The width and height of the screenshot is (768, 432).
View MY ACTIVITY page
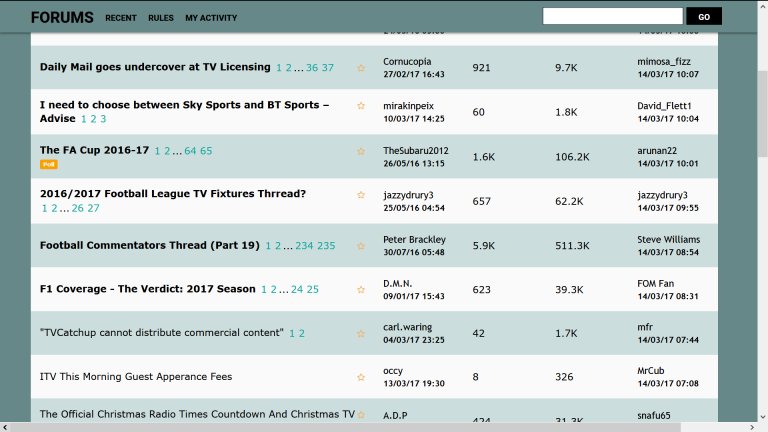[211, 18]
